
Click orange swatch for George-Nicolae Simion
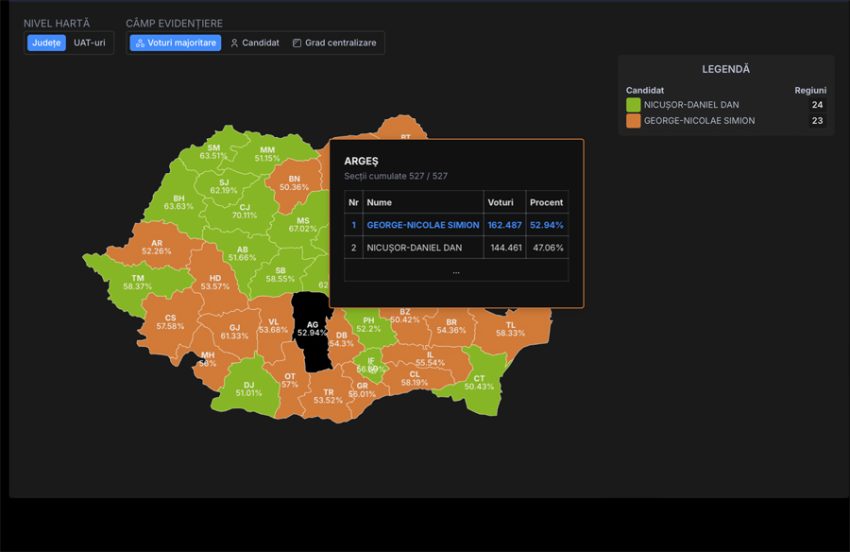pyautogui.click(x=633, y=121)
